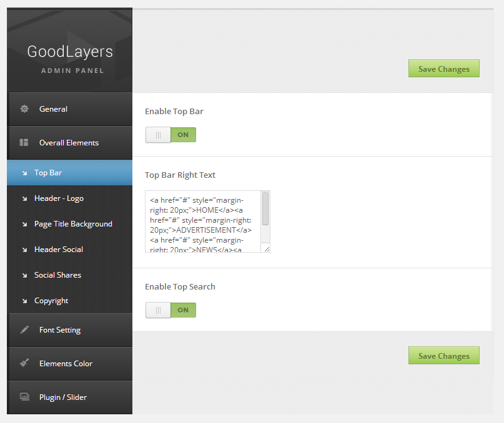Click the Overall Elements layout icon
This screenshot has height=423, width=504.
[x=24, y=142]
